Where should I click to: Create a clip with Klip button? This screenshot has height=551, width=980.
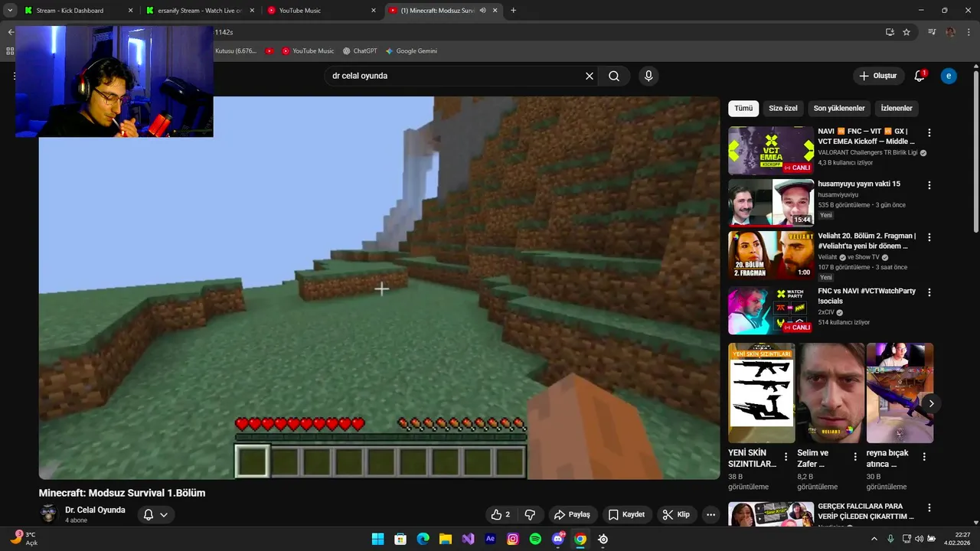pyautogui.click(x=676, y=514)
